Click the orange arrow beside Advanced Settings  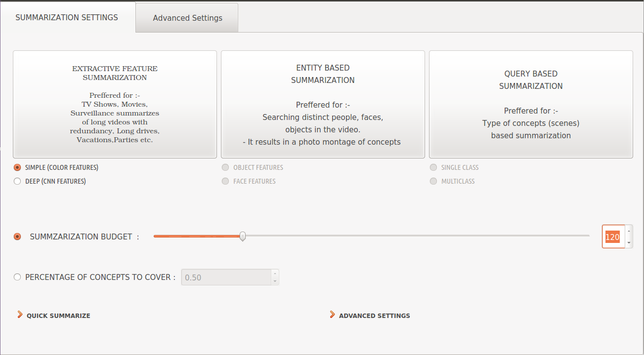tap(332, 315)
